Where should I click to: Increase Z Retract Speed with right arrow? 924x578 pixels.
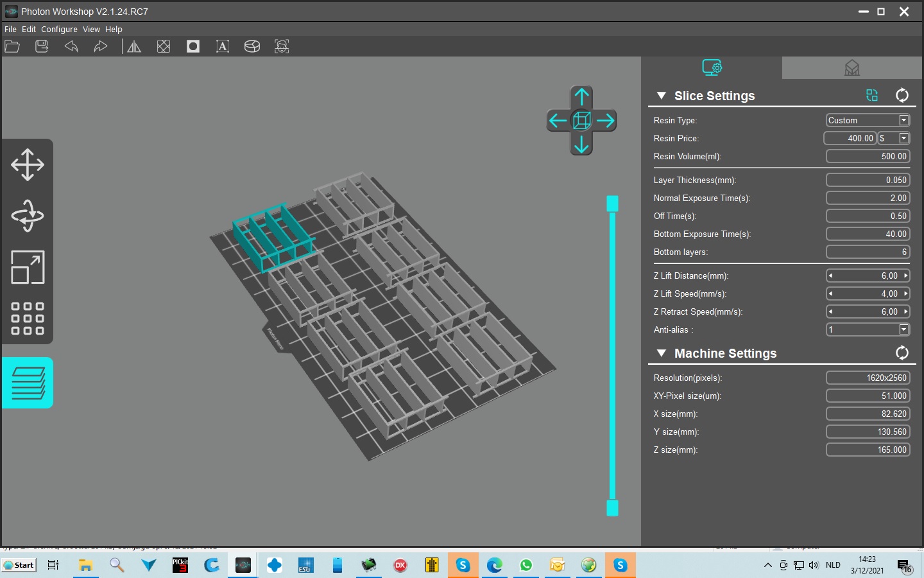(905, 311)
